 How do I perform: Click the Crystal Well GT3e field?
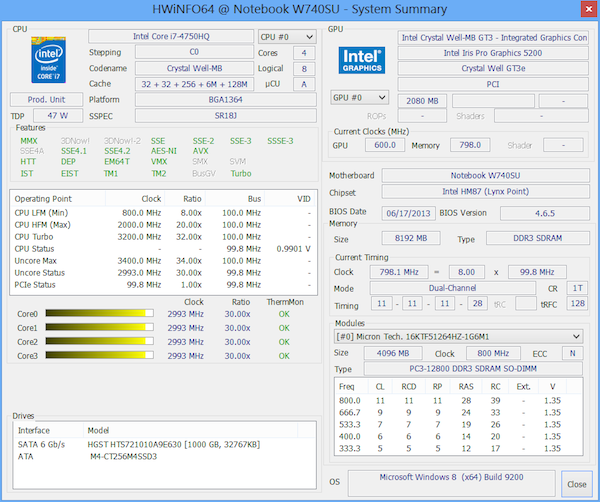(x=493, y=68)
